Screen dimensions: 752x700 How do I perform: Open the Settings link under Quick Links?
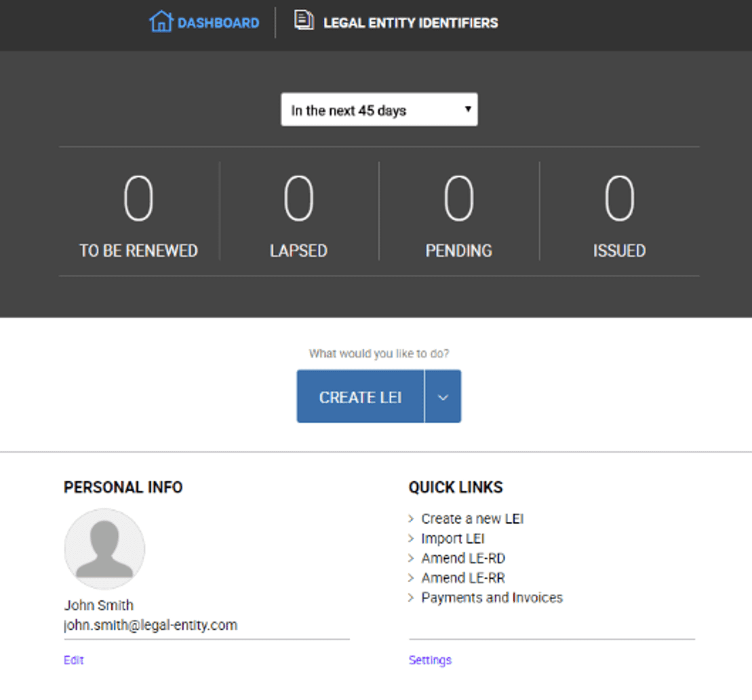tap(430, 660)
